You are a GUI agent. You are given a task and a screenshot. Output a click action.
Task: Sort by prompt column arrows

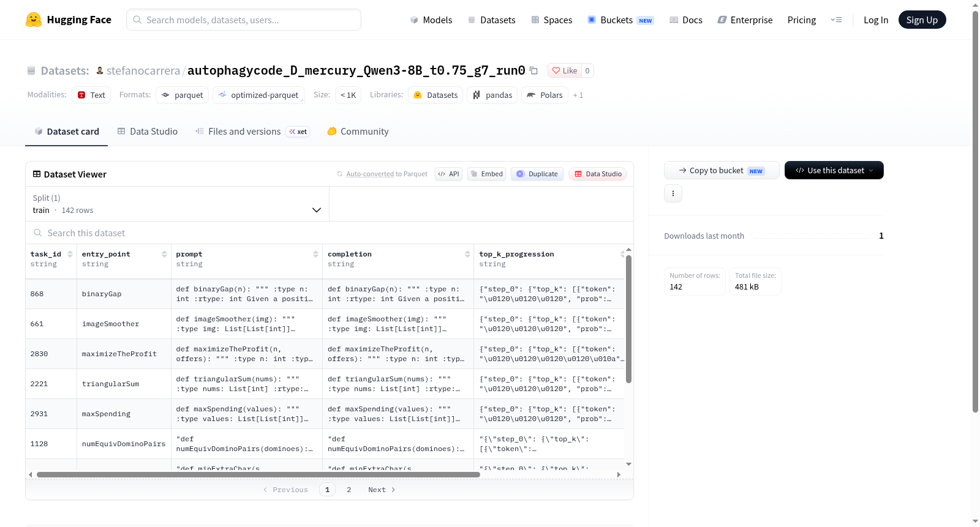pos(315,254)
